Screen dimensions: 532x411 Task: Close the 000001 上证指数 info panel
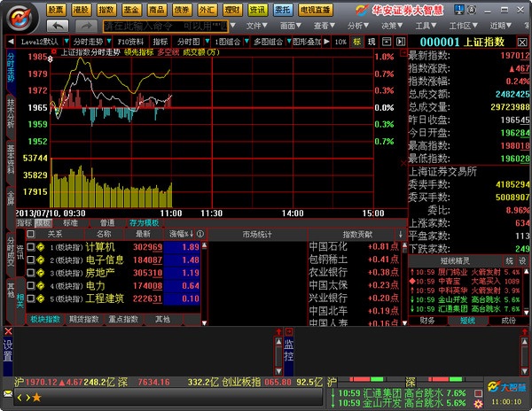522,43
